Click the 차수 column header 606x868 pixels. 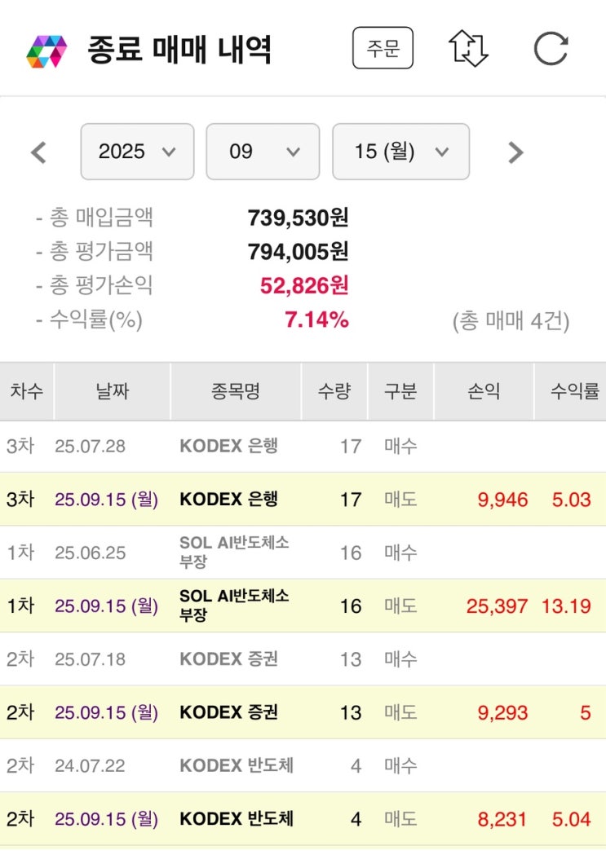pos(27,391)
